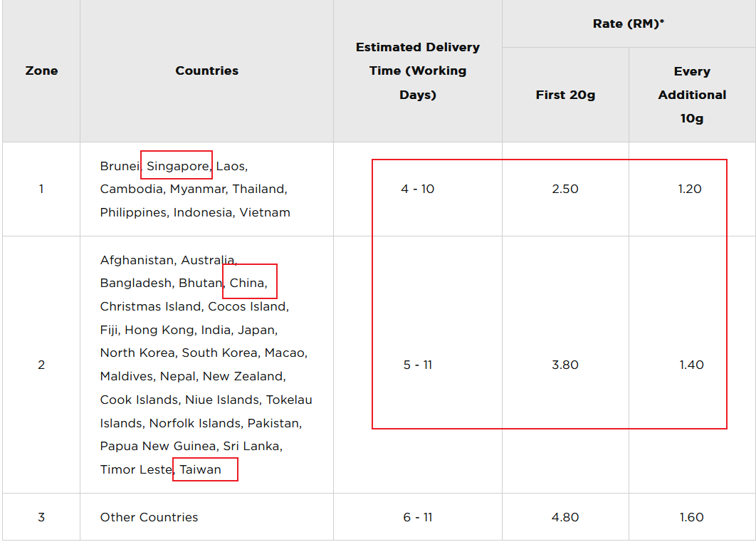
Task: Select the "4 - 10" delivery time cell
Action: pos(418,189)
